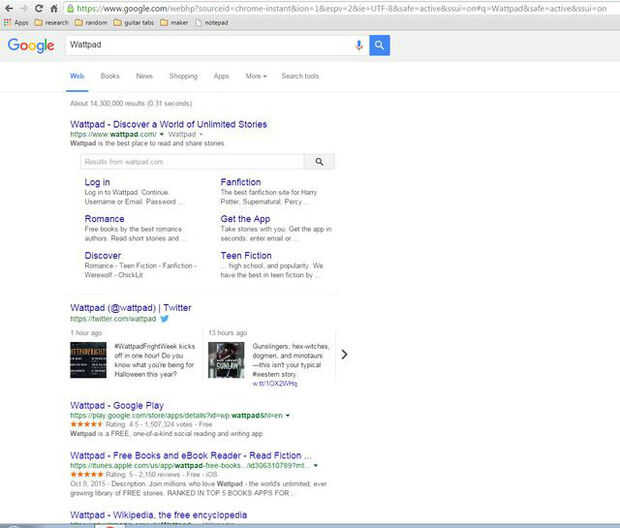620x528 pixels.
Task: Expand the More dropdown menu
Action: click(256, 76)
